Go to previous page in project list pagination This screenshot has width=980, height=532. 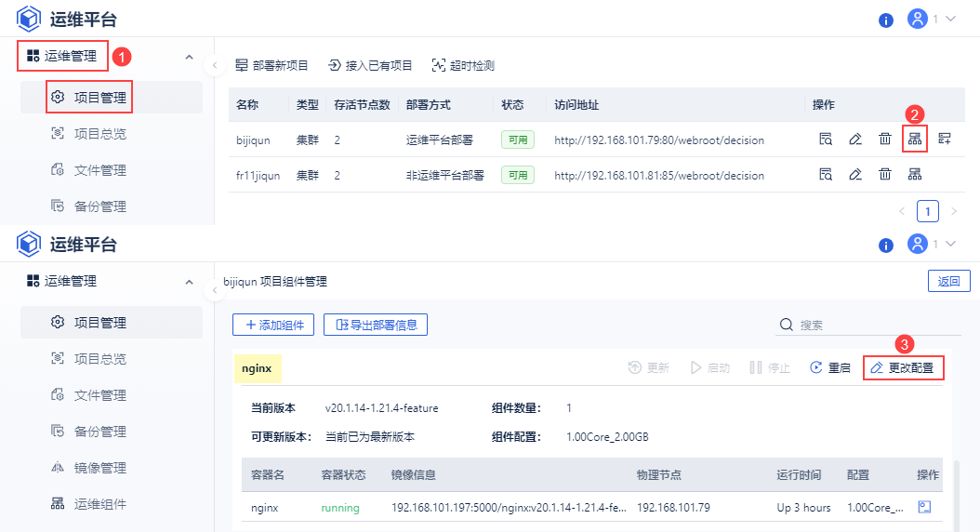click(902, 211)
